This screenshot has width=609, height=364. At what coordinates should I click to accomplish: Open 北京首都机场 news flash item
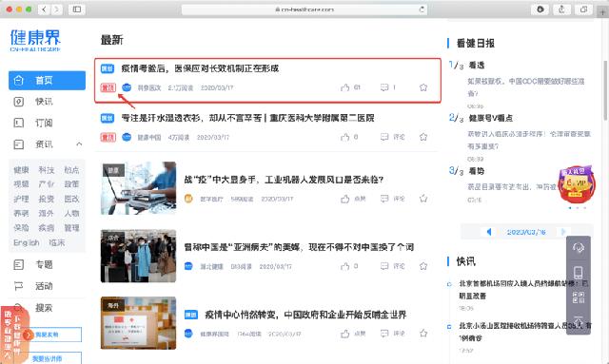point(523,290)
